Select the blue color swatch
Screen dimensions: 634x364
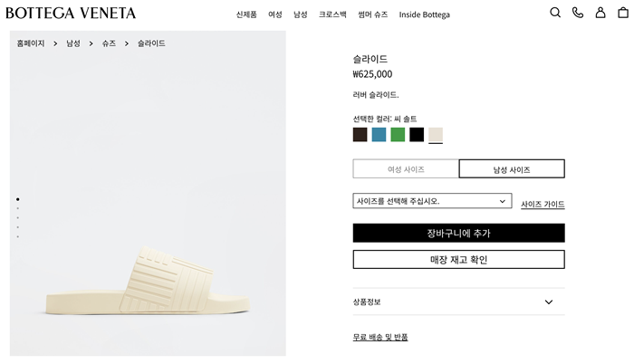point(379,135)
